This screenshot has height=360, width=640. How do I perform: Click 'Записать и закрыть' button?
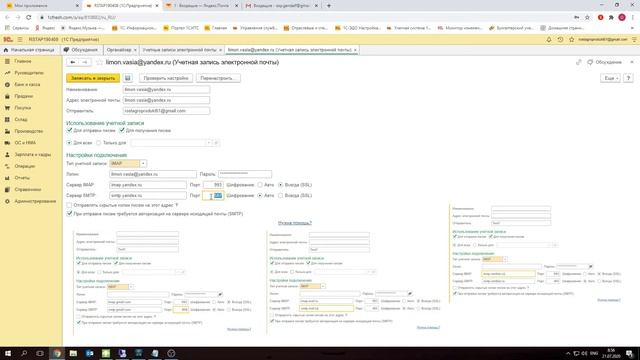[93, 78]
